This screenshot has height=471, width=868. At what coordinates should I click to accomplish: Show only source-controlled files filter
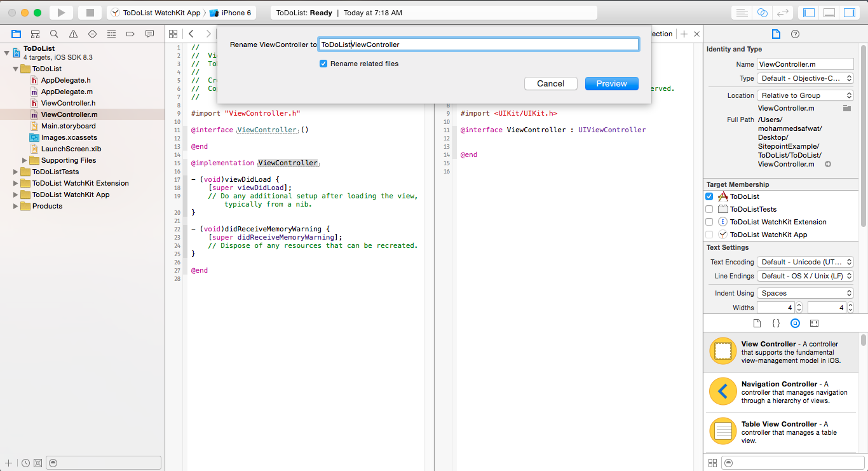37,463
